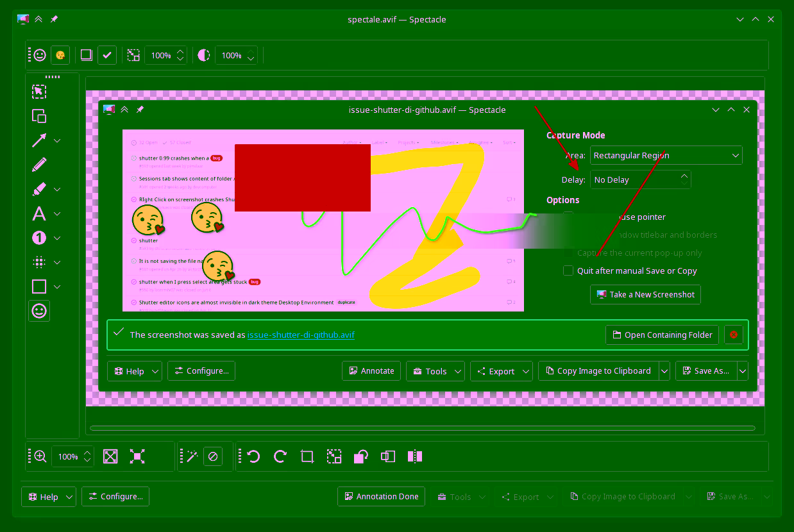Click the drag handle above the left tool panel
The height and width of the screenshot is (532, 794).
click(x=52, y=77)
